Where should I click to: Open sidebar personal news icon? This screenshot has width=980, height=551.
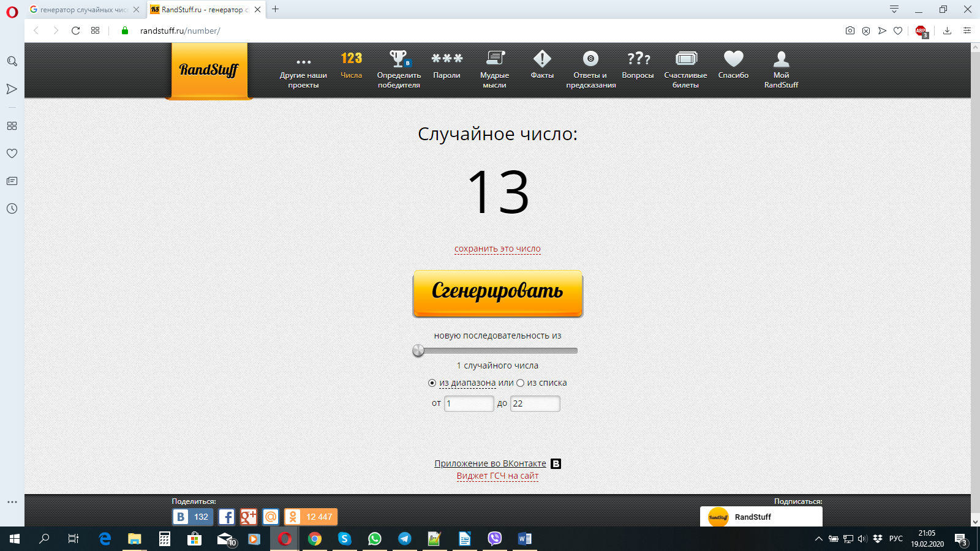tap(12, 181)
